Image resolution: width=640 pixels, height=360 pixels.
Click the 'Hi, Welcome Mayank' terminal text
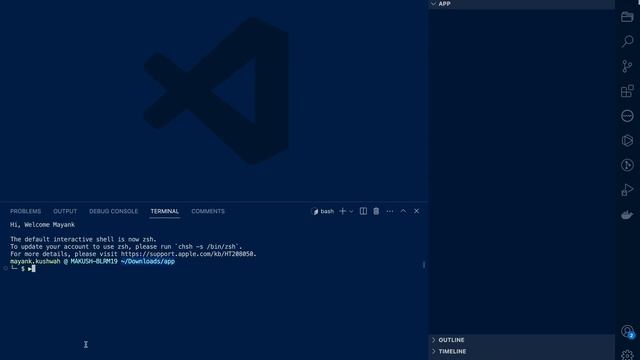(x=42, y=224)
